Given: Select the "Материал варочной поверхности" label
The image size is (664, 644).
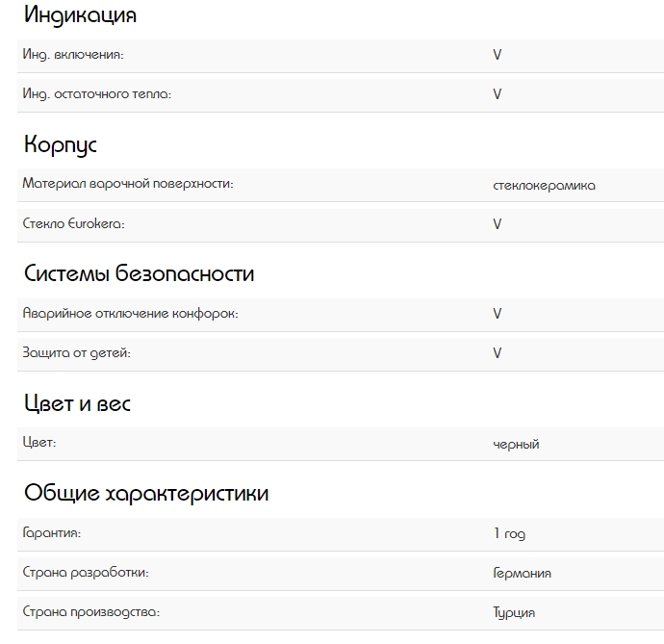Looking at the screenshot, I should [128, 184].
